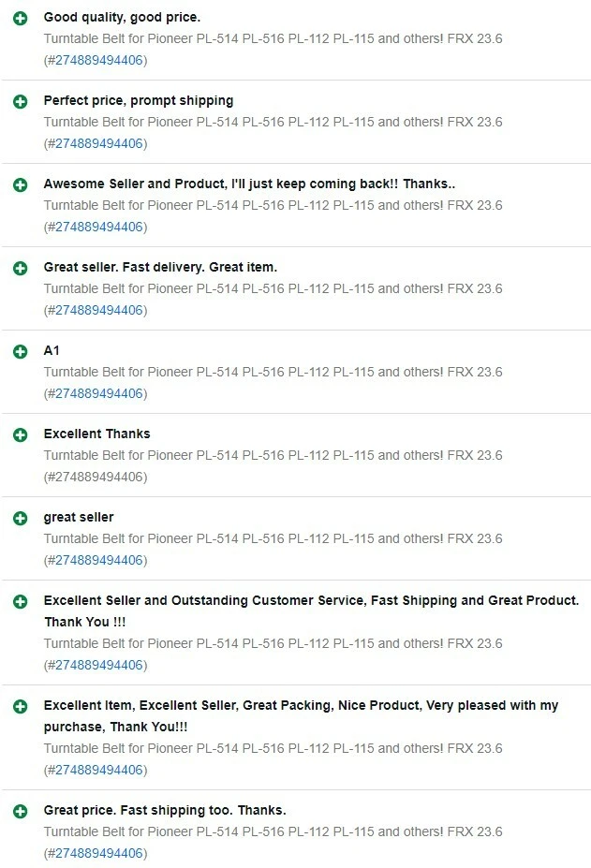Click positive icon beside 'Good quality, good price.'
591x868 pixels.
[x=21, y=19]
